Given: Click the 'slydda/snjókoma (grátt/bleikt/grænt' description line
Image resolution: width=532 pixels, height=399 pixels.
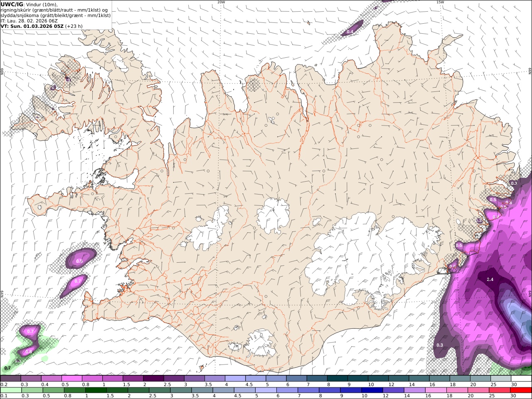Looking at the screenshot, I should 56,15.
